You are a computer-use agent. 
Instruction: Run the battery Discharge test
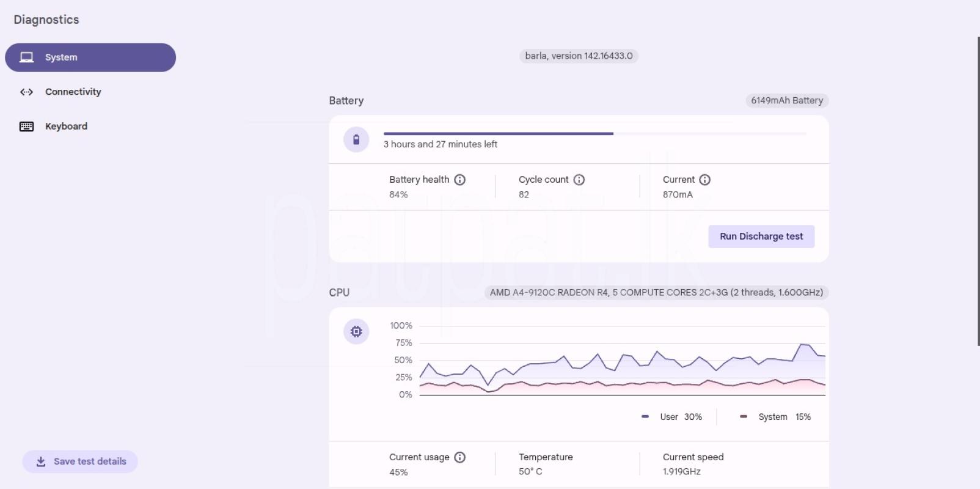pyautogui.click(x=761, y=237)
